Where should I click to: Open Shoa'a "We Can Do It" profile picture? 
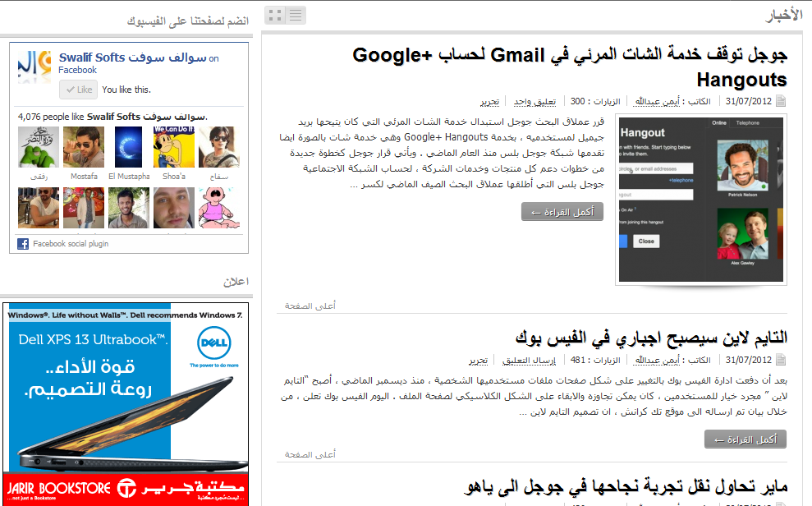click(174, 148)
